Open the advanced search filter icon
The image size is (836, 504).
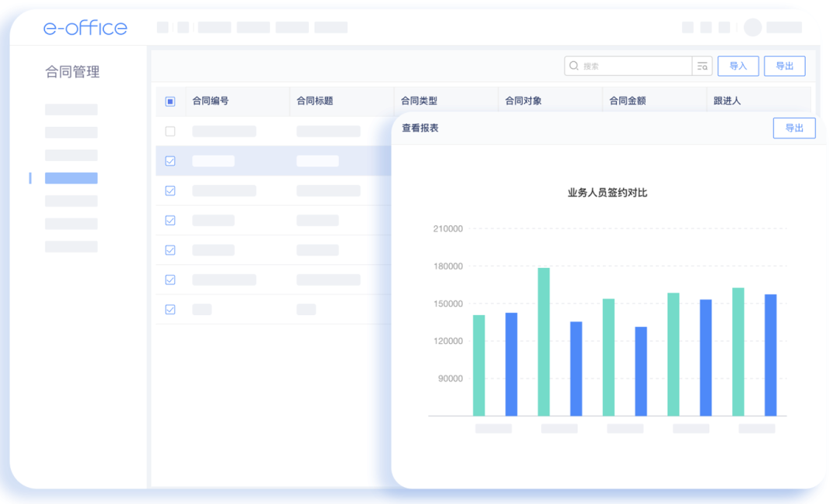(x=702, y=66)
